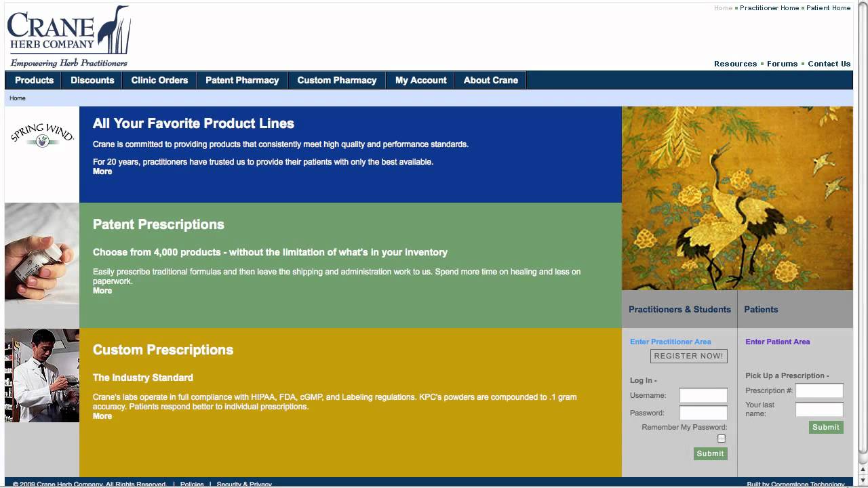Open the Custom Pharmacy menu

point(337,80)
